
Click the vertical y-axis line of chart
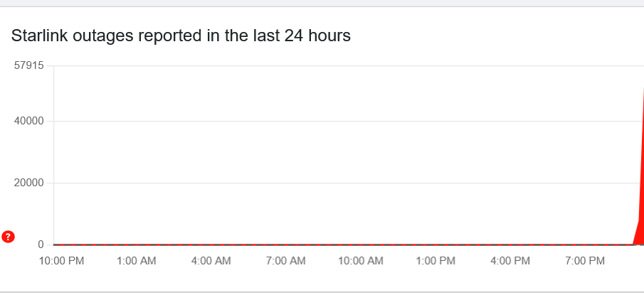tap(54, 155)
